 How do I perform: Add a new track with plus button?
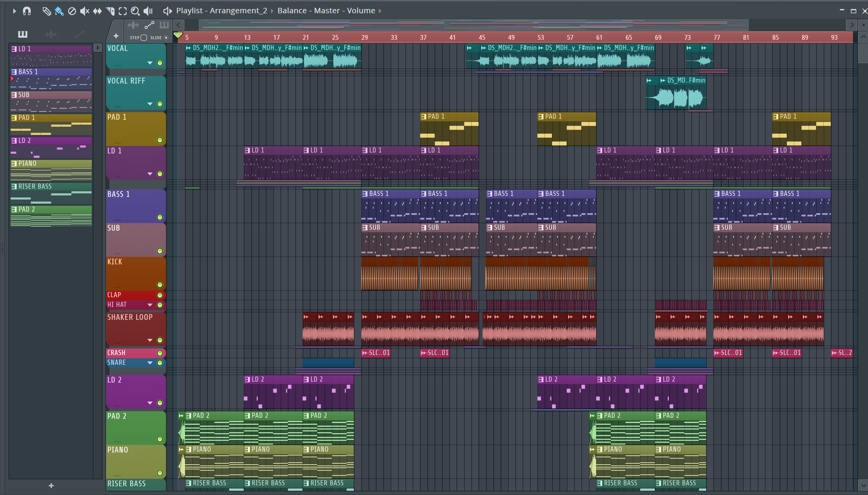116,36
